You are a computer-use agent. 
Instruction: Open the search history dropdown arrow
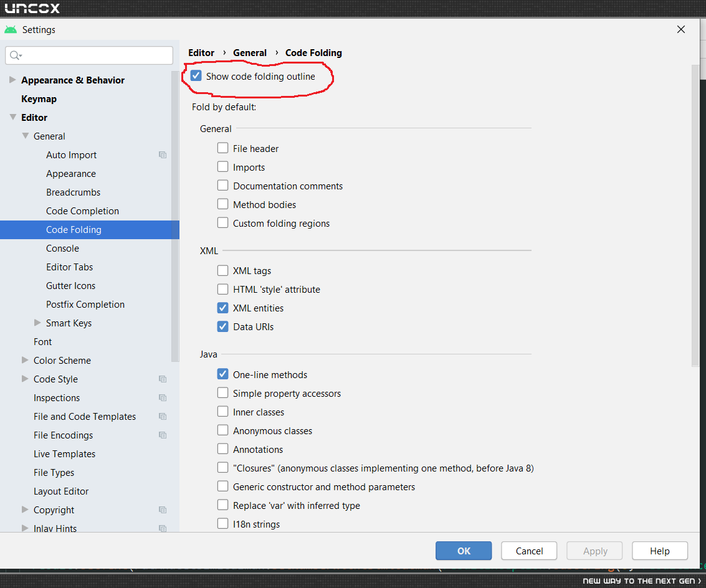21,56
